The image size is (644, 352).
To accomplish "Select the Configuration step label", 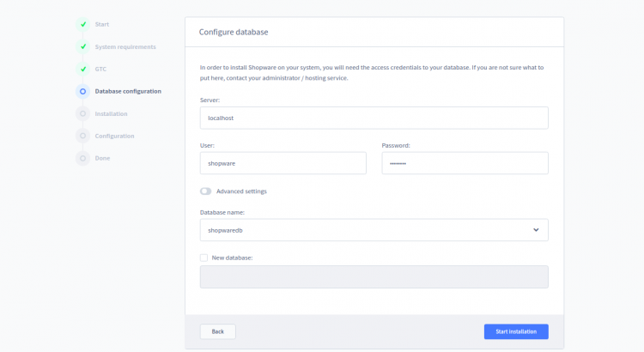I will click(x=114, y=136).
